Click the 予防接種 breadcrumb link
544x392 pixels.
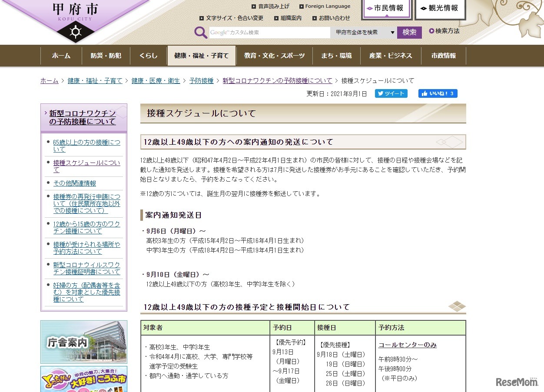point(201,80)
